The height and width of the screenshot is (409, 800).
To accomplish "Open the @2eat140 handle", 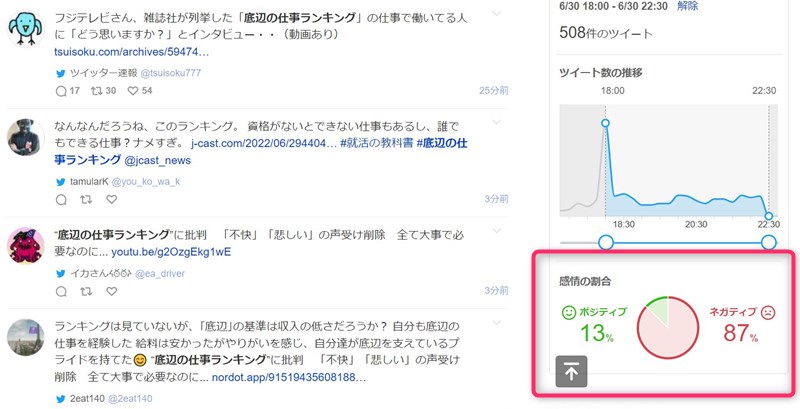I will point(130,399).
